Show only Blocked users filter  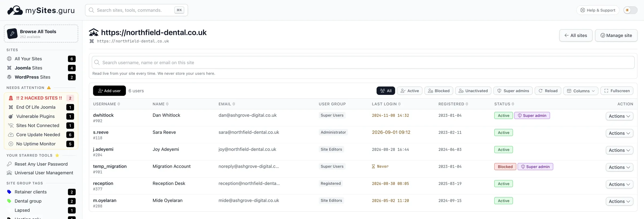pyautogui.click(x=439, y=91)
